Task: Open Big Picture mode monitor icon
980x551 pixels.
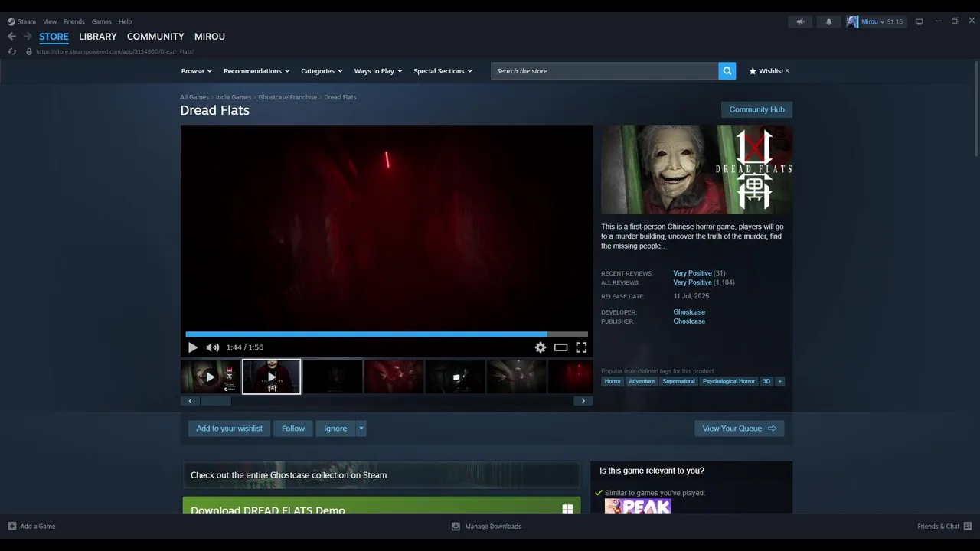Action: tap(920, 21)
